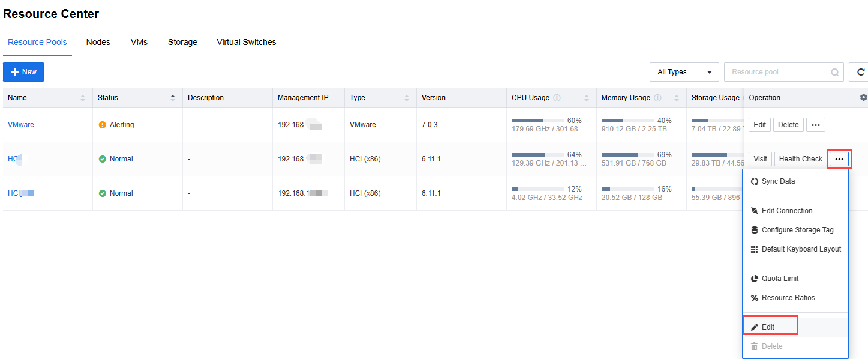This screenshot has height=359, width=868.
Task: Click the 64% CPU usage bar
Action: 537,155
